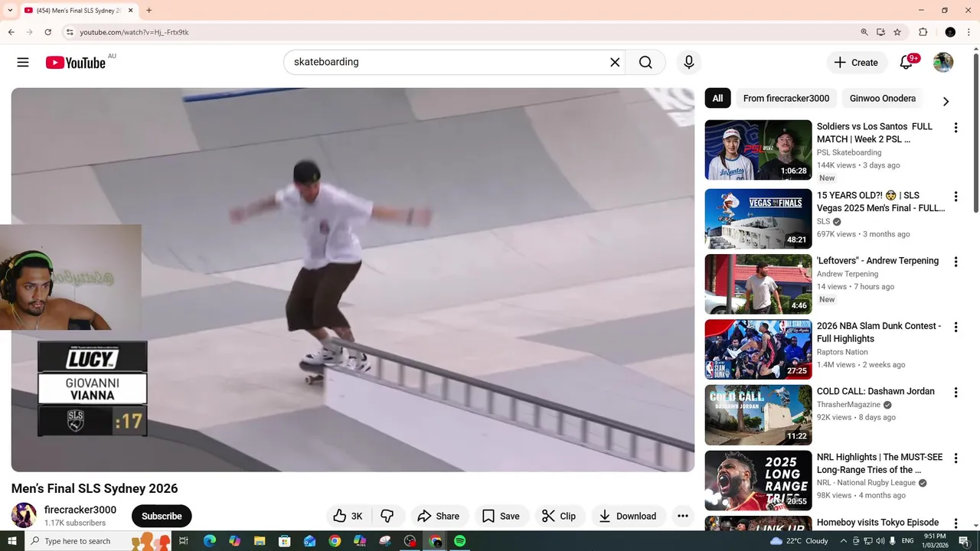View site information icon in address bar

click(70, 32)
